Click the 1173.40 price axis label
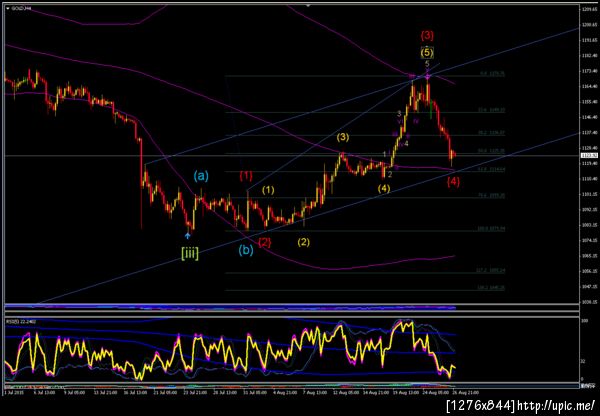600x416 pixels. click(x=589, y=71)
